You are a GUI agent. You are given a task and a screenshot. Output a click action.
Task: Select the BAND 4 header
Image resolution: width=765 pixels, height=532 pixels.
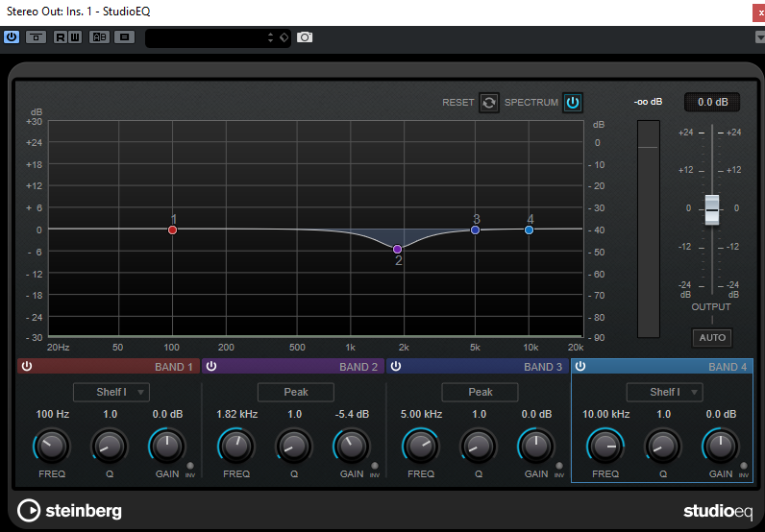pos(662,367)
